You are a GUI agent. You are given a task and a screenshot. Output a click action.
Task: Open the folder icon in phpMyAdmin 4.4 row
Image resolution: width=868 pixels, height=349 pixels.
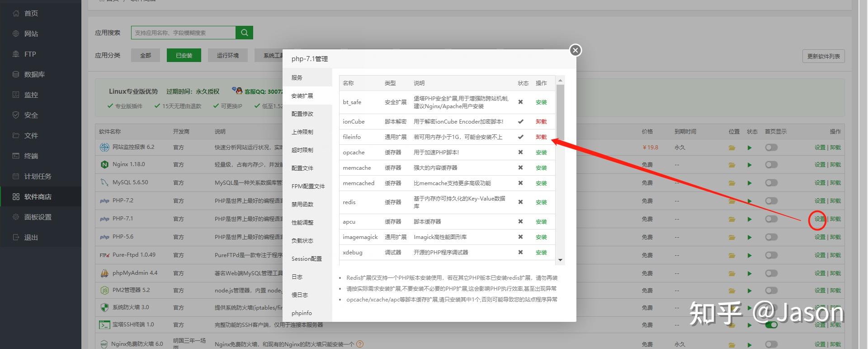coord(731,273)
